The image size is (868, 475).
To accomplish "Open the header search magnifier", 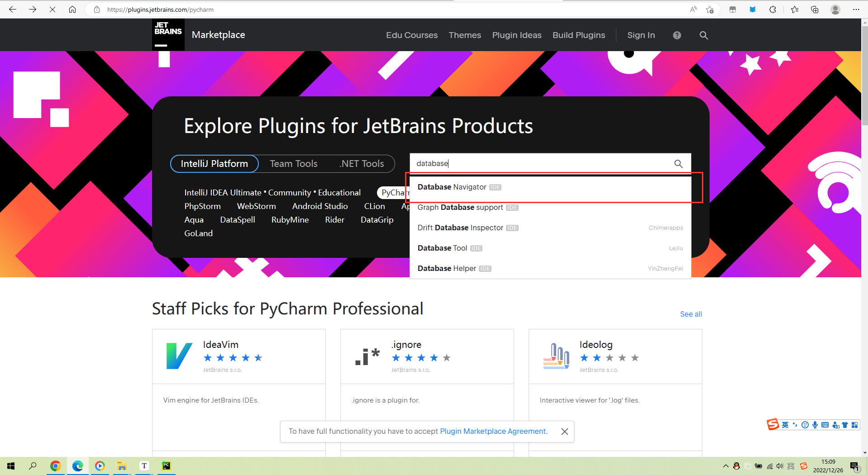I will (x=704, y=35).
